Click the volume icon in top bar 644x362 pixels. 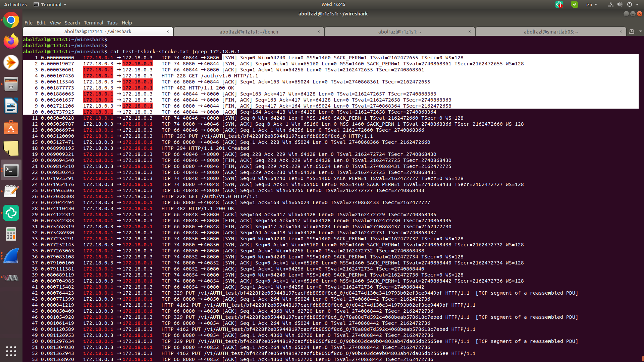620,5
